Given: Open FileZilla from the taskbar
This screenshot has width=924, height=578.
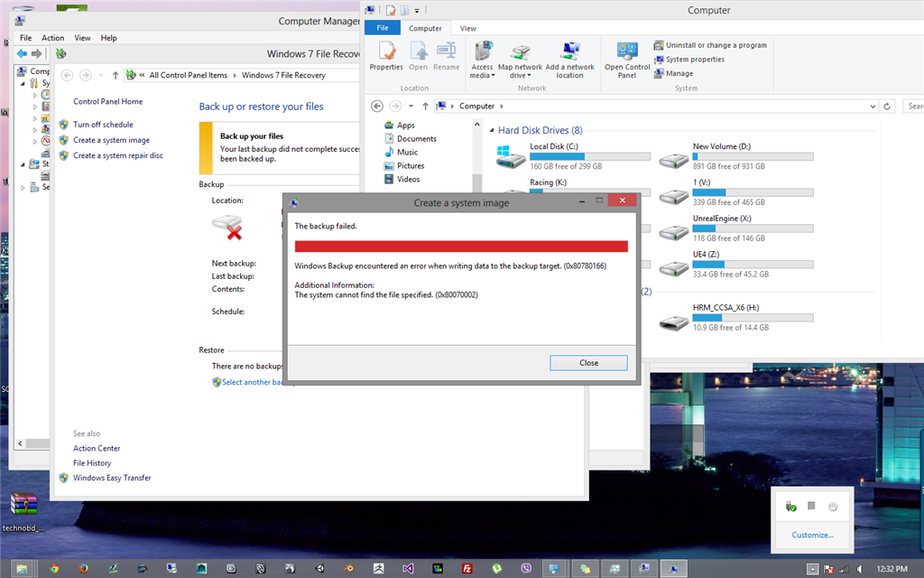Looking at the screenshot, I should (467, 569).
